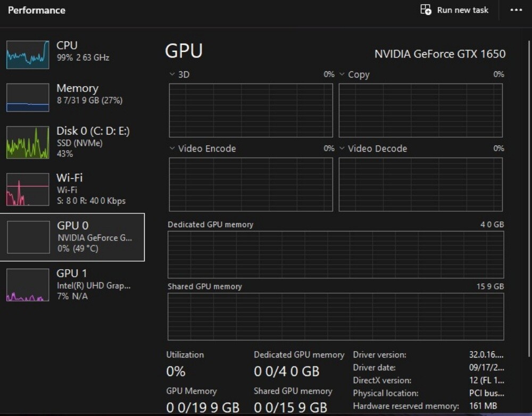Image resolution: width=532 pixels, height=416 pixels.
Task: Select the CPU performance entry
Action: (x=72, y=55)
